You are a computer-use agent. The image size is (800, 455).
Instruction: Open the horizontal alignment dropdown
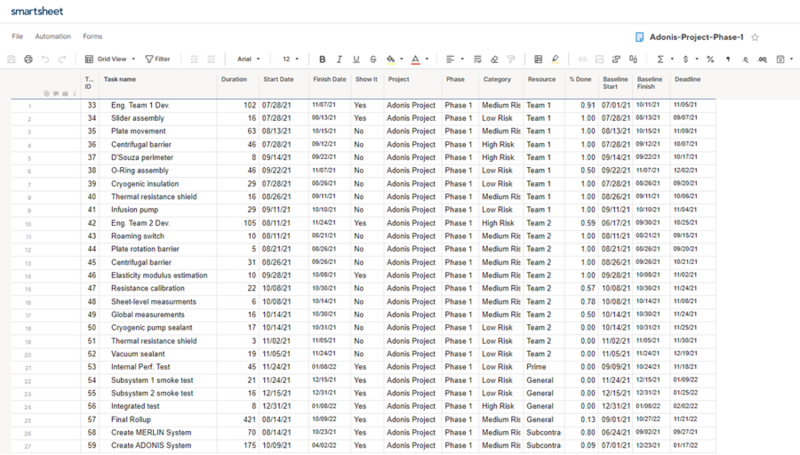click(455, 59)
